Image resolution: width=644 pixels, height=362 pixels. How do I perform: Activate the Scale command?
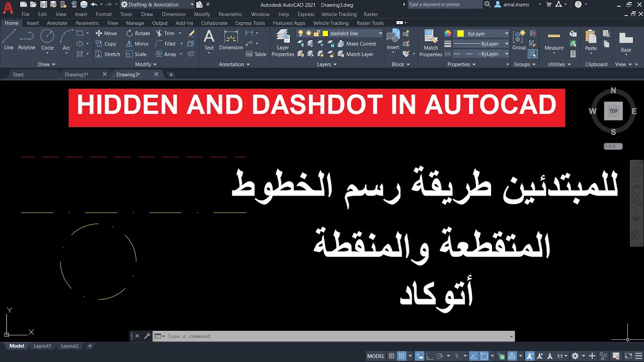pyautogui.click(x=136, y=54)
